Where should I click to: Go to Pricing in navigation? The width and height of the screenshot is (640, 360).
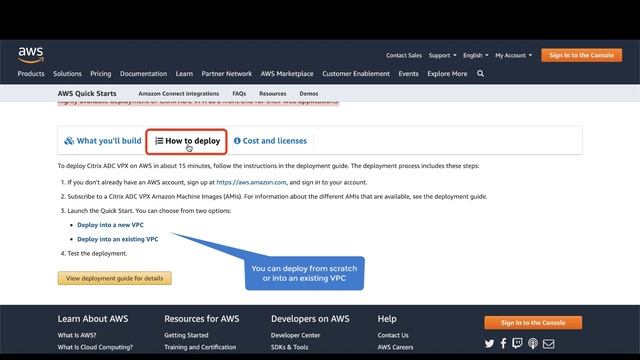tap(101, 73)
